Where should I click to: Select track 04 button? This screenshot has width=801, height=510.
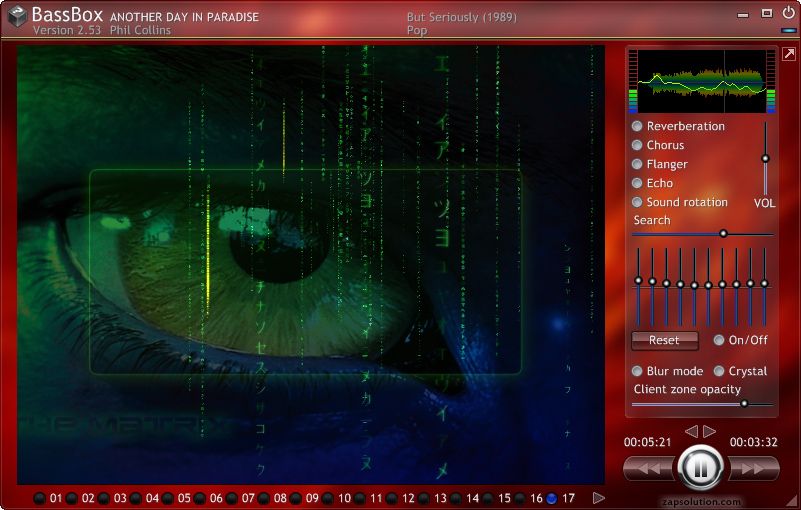click(136, 498)
